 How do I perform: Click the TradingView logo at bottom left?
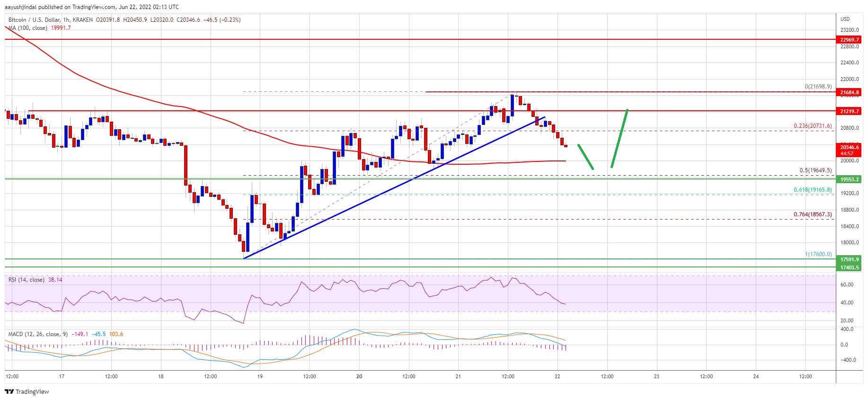pyautogui.click(x=27, y=391)
